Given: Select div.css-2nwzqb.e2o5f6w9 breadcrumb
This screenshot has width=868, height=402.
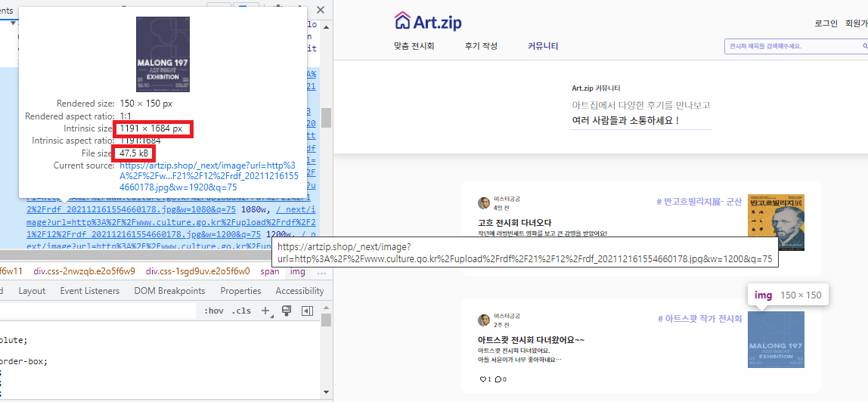Looking at the screenshot, I should click(84, 271).
